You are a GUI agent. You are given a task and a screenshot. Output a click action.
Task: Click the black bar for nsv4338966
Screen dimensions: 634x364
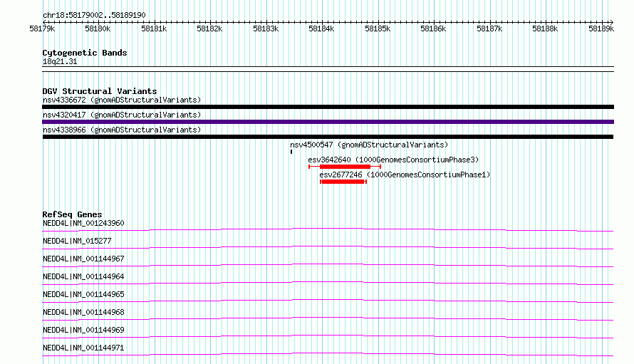pyautogui.click(x=328, y=137)
